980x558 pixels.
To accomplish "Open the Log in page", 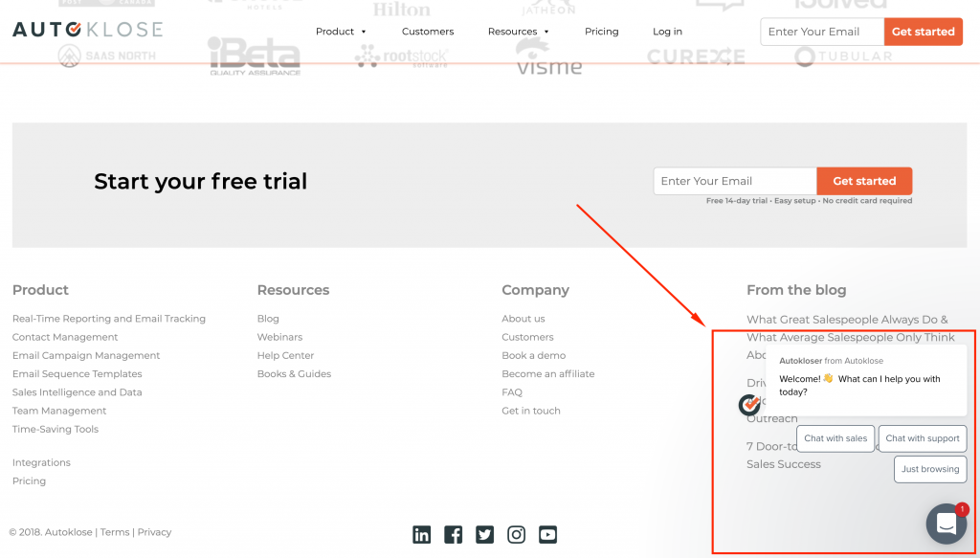I will point(667,32).
